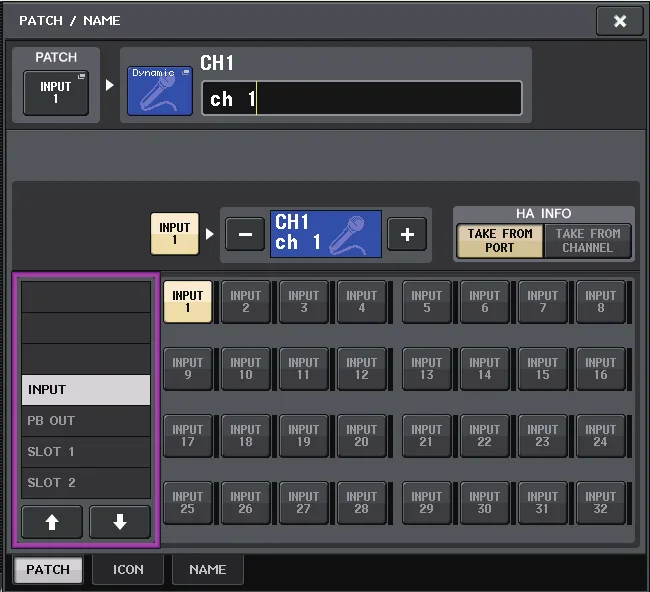Switch to the PATCH tab
650x592 pixels.
tap(48, 570)
